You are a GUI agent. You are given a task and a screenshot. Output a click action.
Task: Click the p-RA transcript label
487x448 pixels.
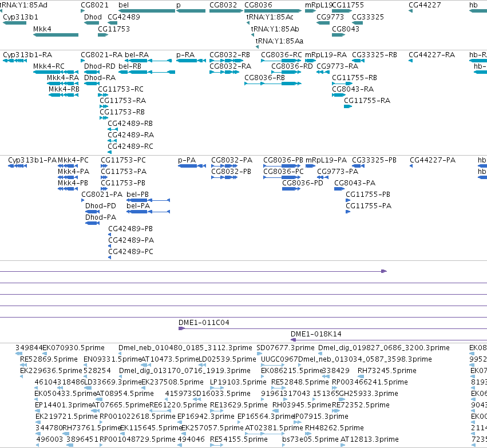185,55
